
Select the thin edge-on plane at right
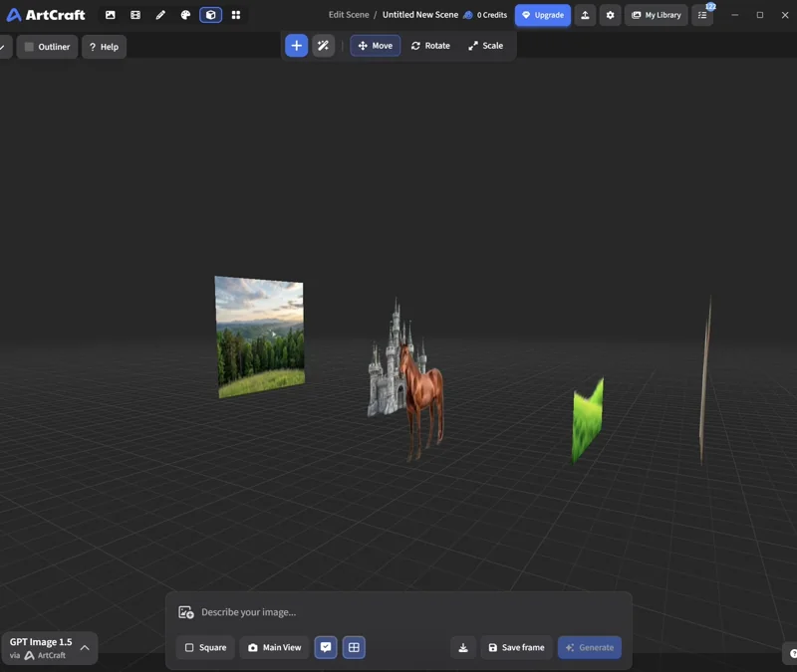[x=705, y=381]
